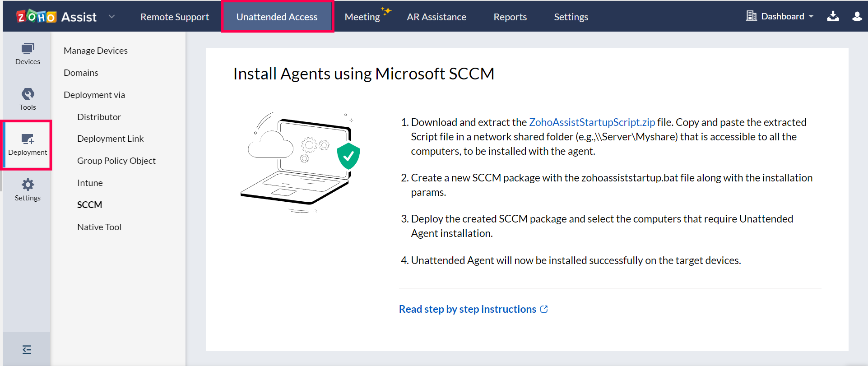Open the user profile icon
This screenshot has height=366, width=868.
(856, 17)
